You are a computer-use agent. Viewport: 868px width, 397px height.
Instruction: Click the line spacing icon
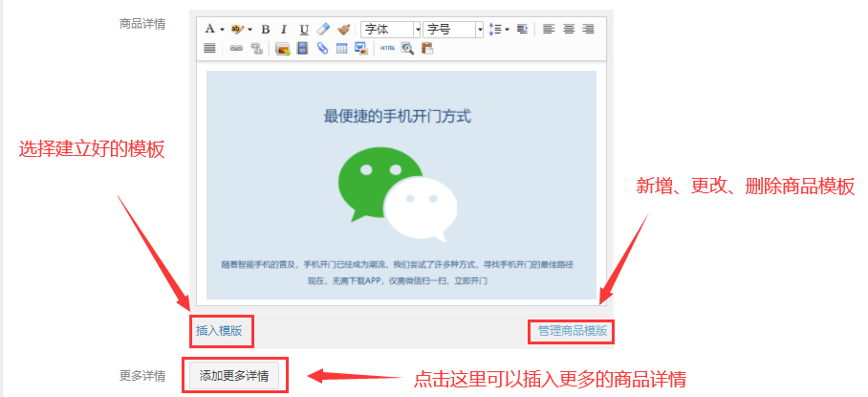tap(495, 30)
